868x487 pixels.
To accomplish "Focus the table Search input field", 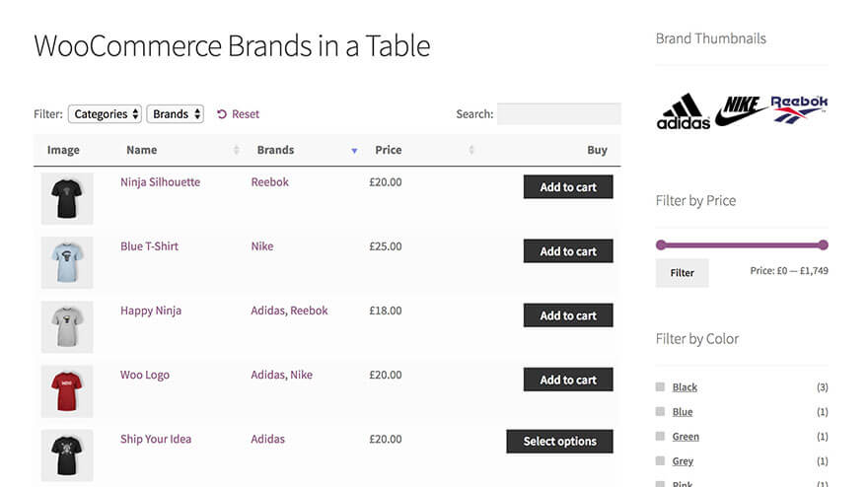I will (x=558, y=114).
